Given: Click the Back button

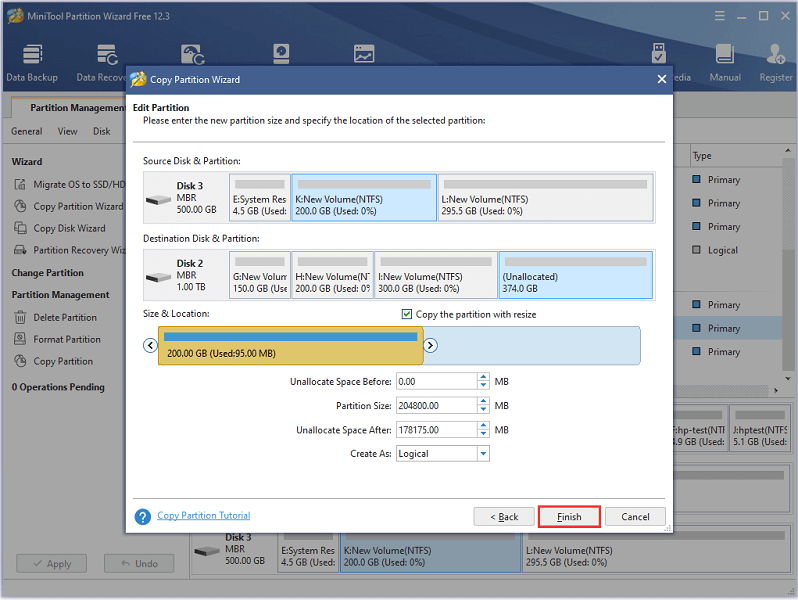Looking at the screenshot, I should [x=504, y=517].
